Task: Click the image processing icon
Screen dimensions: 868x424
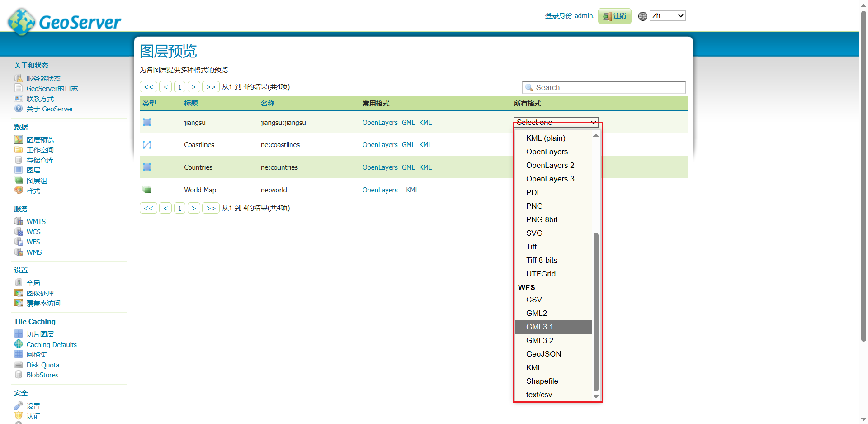Action: tap(19, 293)
